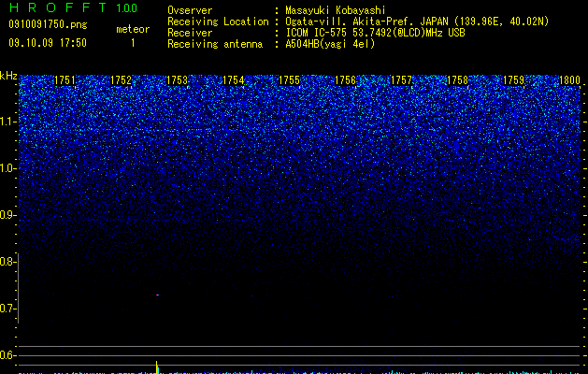
Task: Click the 1751 time marker
Action: coord(65,80)
